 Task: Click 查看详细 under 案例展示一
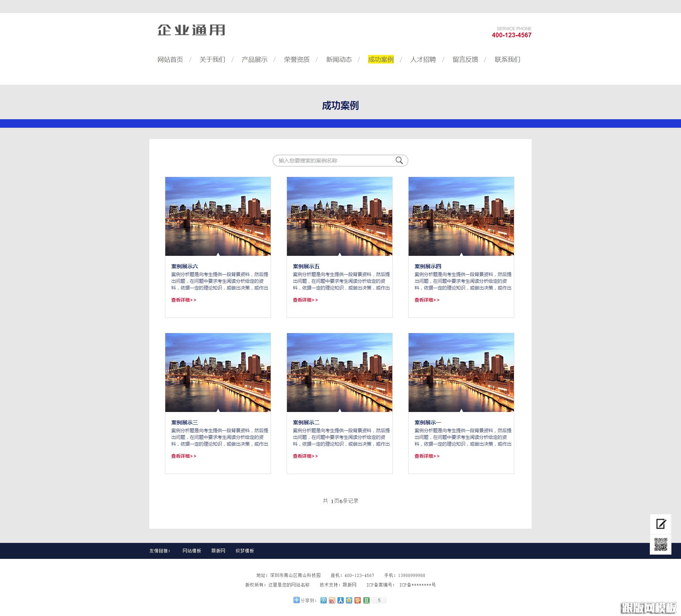427,456
